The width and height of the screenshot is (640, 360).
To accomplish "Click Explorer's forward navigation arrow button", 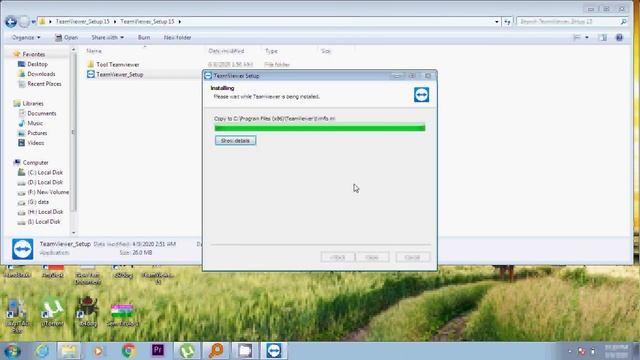I will (24, 22).
